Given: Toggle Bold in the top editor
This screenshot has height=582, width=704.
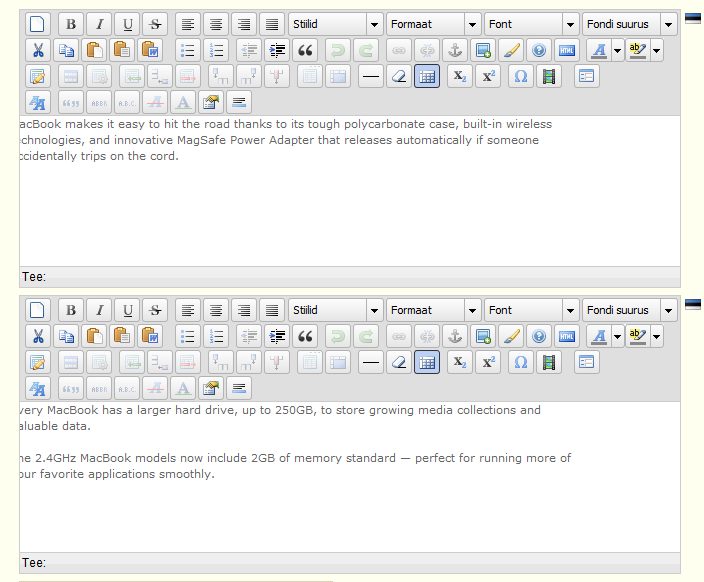Looking at the screenshot, I should (x=71, y=24).
